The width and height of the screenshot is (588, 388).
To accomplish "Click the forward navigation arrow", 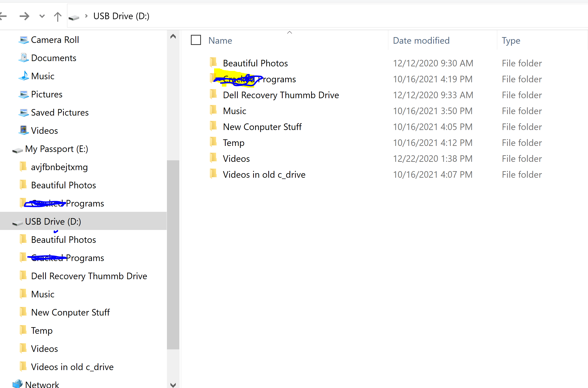I will coord(24,16).
